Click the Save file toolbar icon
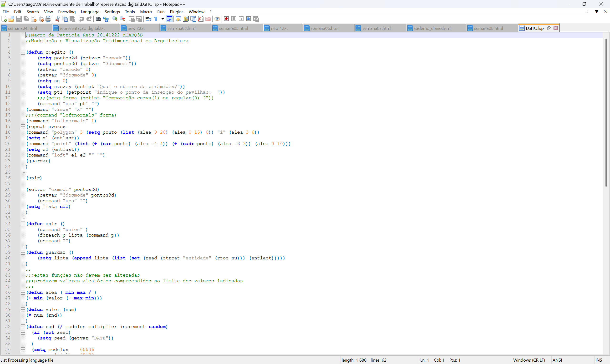610x364 pixels. [19, 19]
